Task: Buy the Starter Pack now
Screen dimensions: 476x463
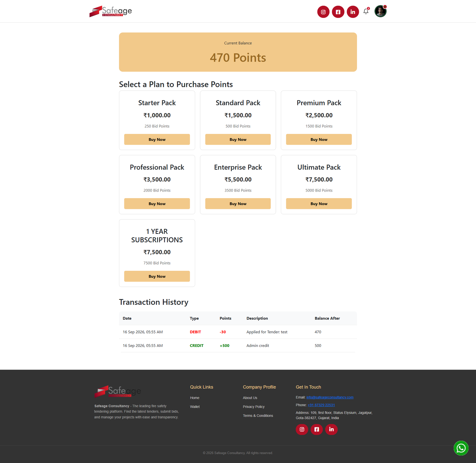Action: pyautogui.click(x=157, y=140)
